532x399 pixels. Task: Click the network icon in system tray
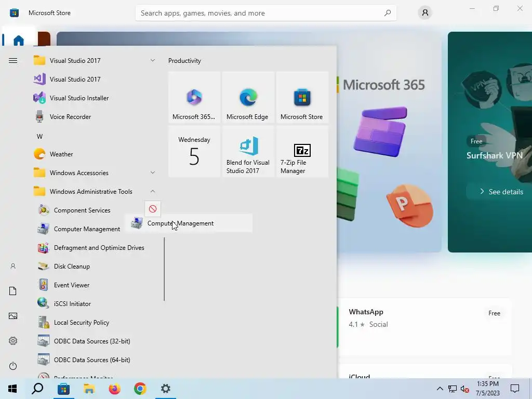(x=453, y=389)
